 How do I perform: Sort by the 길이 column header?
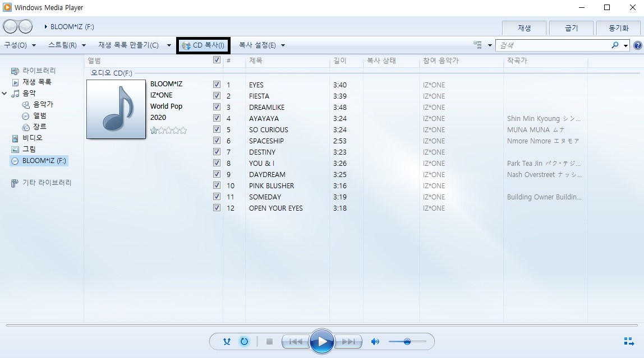[x=346, y=61]
